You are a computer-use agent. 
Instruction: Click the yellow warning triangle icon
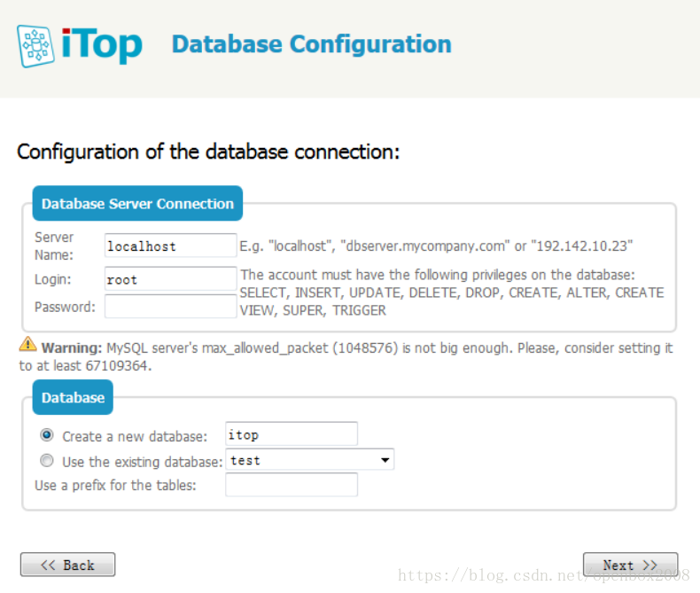pos(27,344)
